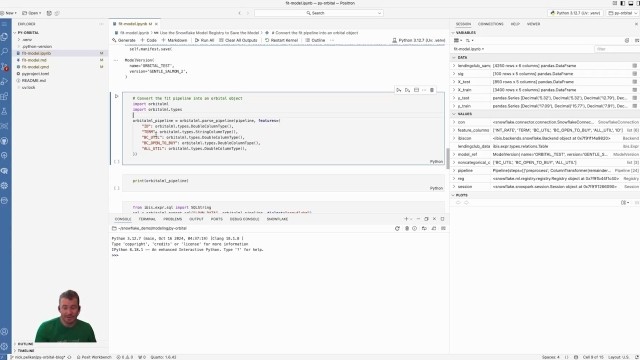Open the fit-model.ipynb session dropdown in Variables
Image resolution: width=640 pixels, height=360 pixels.
tap(469, 49)
